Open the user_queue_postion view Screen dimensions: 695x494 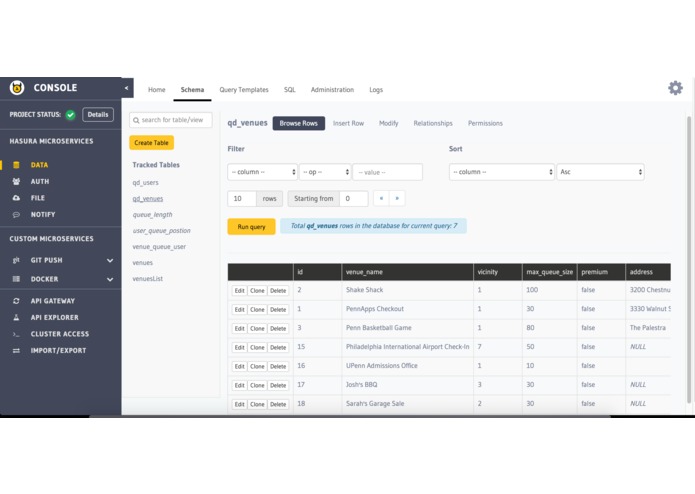[161, 231]
